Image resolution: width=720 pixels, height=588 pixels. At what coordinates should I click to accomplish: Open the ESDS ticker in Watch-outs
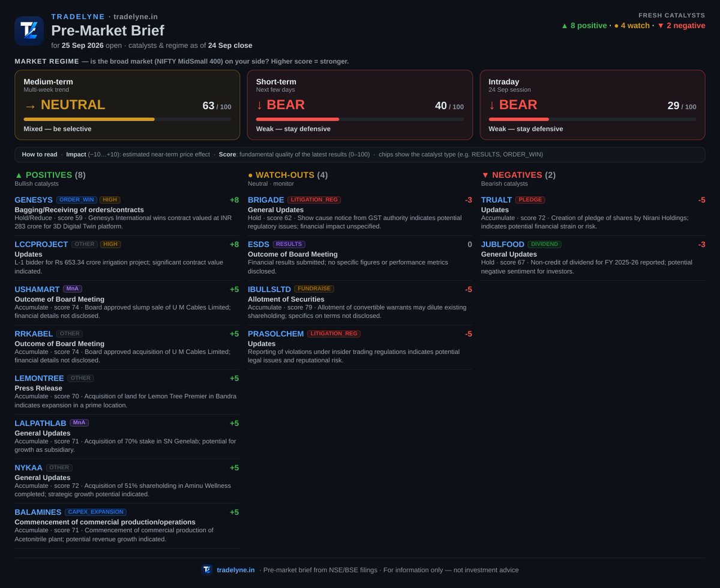[259, 244]
